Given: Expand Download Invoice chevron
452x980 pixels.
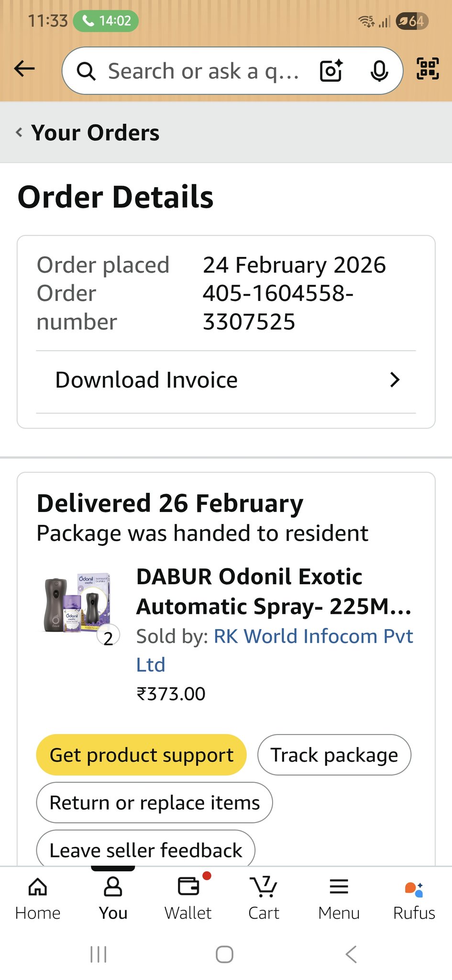Looking at the screenshot, I should 395,380.
